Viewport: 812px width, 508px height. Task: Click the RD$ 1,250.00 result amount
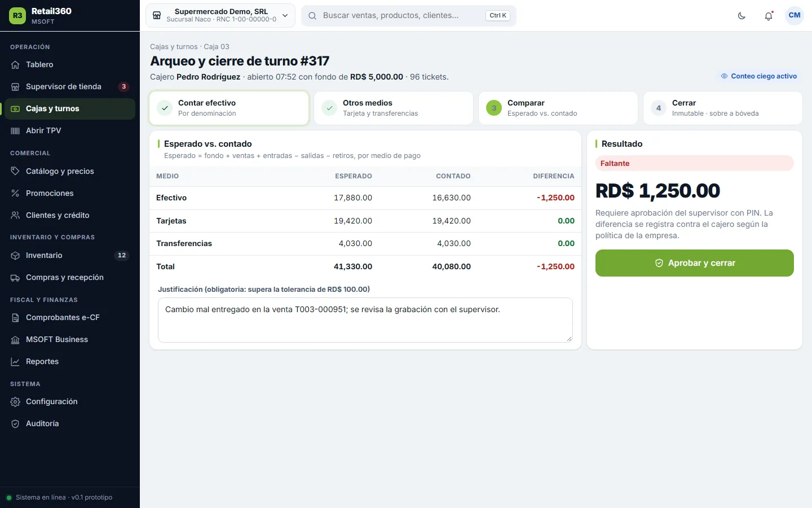(657, 191)
